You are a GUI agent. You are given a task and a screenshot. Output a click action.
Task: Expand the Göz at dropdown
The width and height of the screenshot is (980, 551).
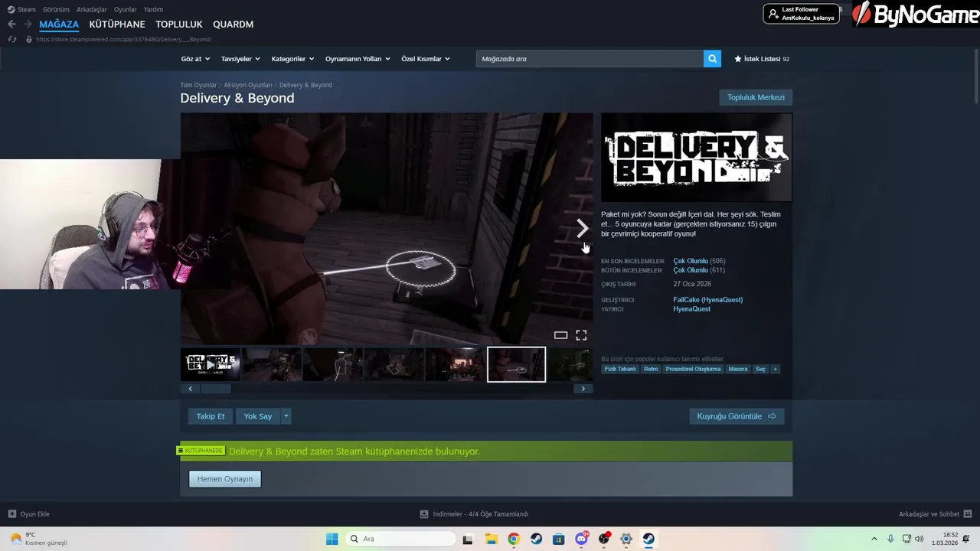pyautogui.click(x=195, y=59)
